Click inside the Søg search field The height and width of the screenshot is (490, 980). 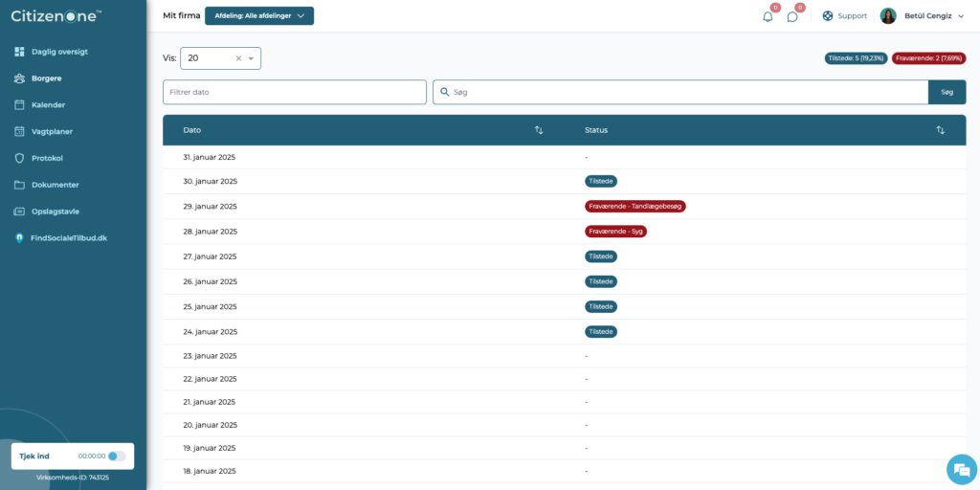click(680, 92)
